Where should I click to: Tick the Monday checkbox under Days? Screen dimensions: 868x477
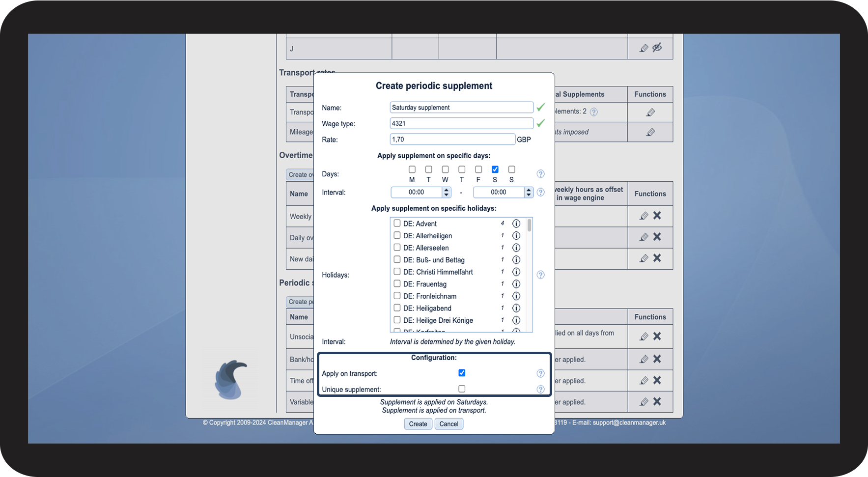tap(412, 169)
